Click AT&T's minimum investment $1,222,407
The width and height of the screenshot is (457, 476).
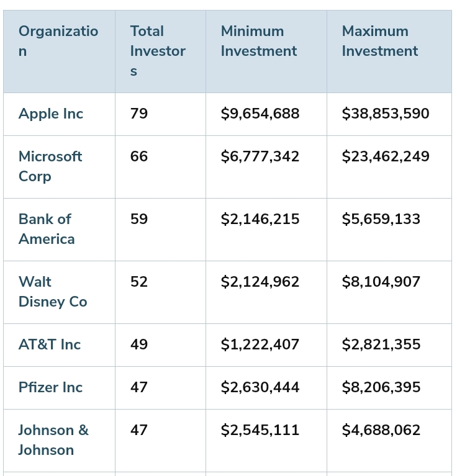[260, 344]
